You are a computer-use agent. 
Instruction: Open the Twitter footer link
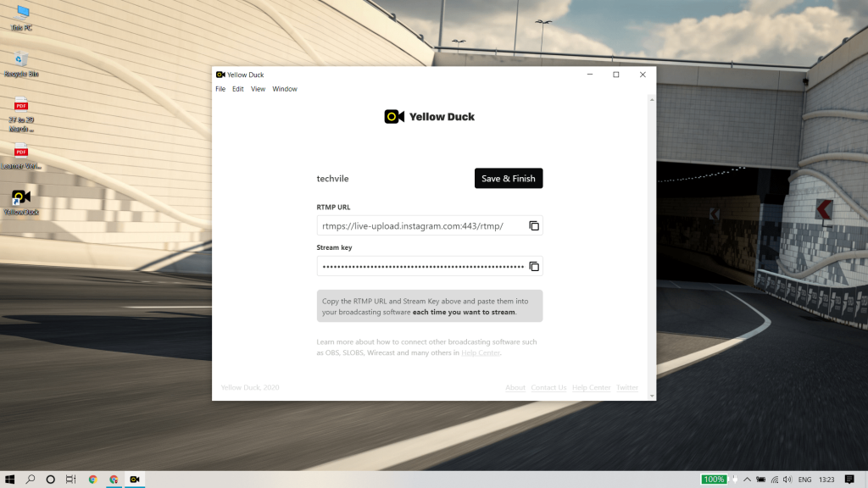pos(627,387)
